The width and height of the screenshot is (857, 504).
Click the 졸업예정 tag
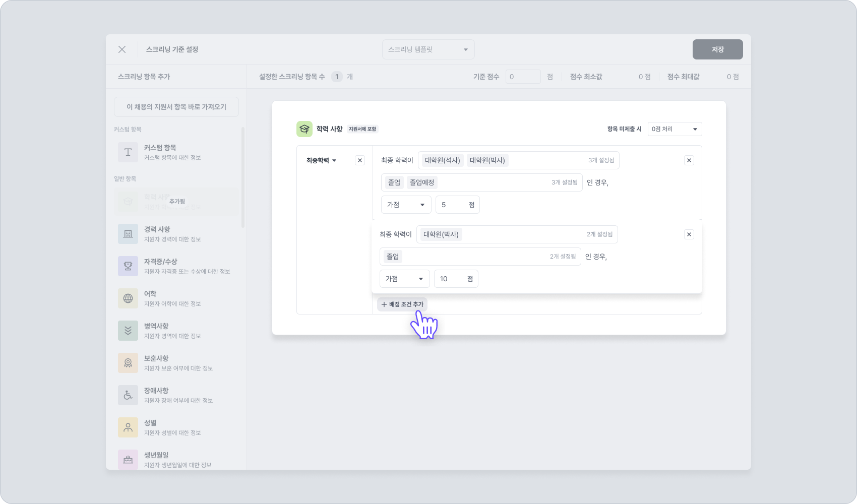click(422, 182)
